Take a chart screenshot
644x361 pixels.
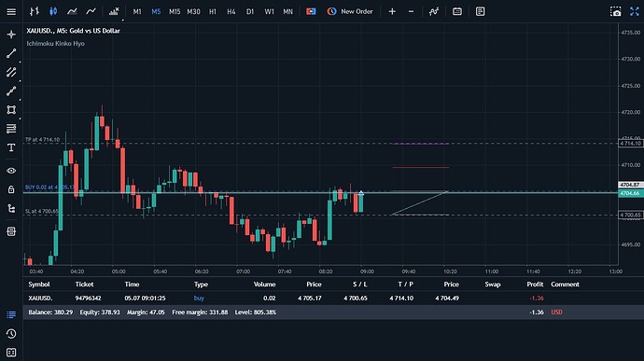tap(615, 11)
